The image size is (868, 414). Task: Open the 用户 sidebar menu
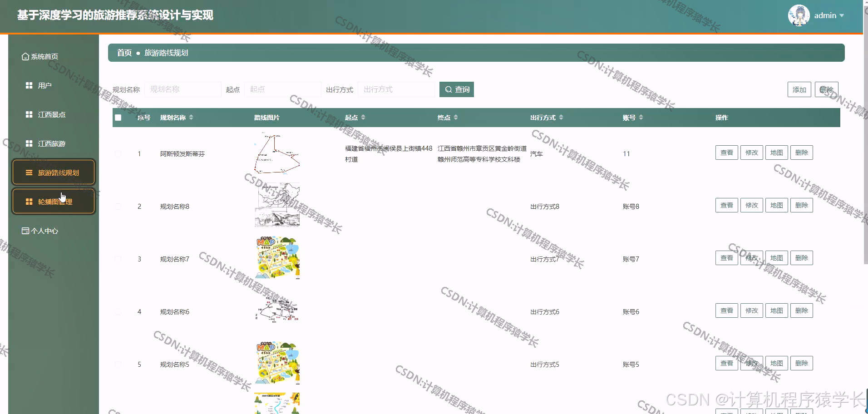[x=44, y=85]
